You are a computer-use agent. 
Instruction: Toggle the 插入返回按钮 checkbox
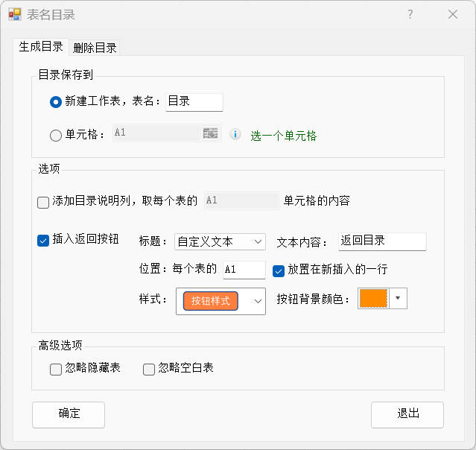[44, 240]
